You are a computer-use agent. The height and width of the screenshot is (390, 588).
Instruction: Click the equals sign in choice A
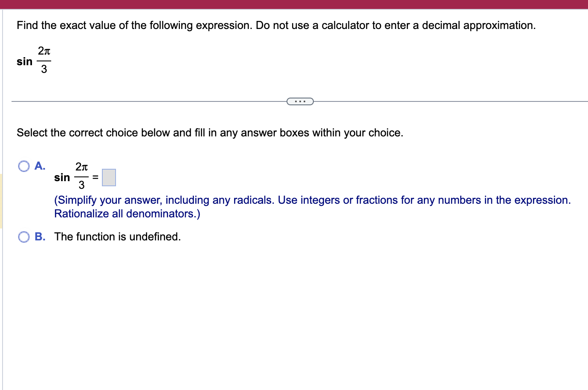coord(96,177)
